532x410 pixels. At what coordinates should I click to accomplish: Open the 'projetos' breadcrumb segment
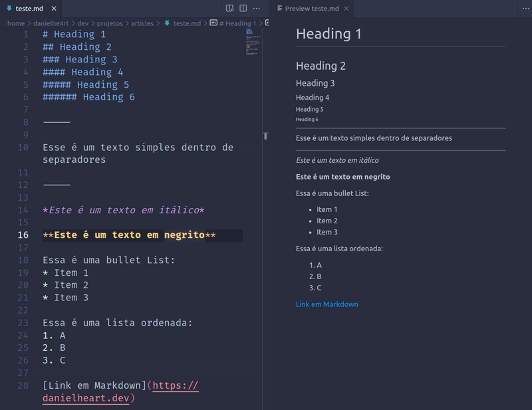pyautogui.click(x=110, y=23)
